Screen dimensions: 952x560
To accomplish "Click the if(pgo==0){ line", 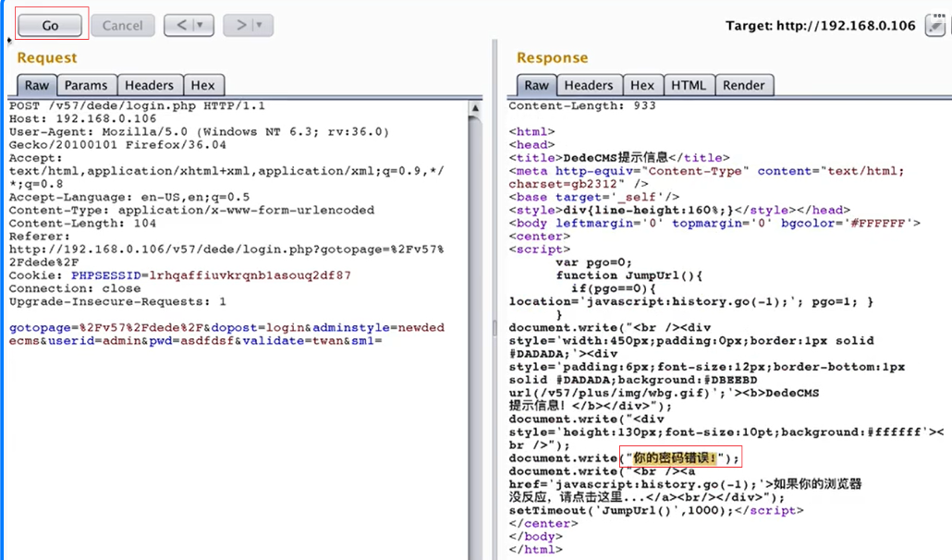I will click(613, 289).
